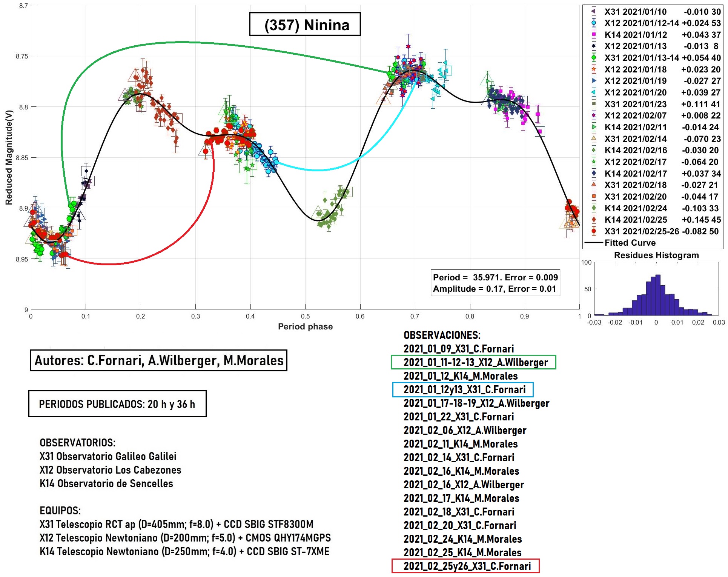The height and width of the screenshot is (577, 728).
Task: Click the brown diamond K14 2021/02/25 legend marker
Action: coord(593,220)
